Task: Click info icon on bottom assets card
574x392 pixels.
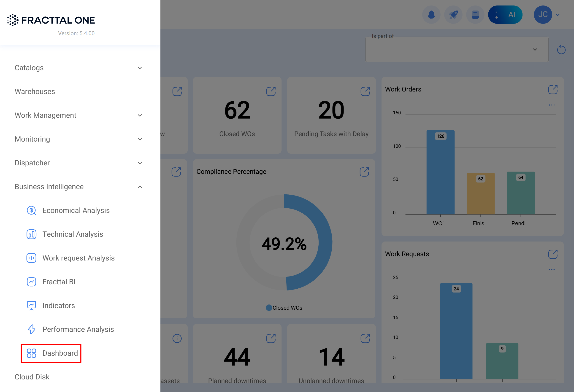Action: [x=177, y=338]
